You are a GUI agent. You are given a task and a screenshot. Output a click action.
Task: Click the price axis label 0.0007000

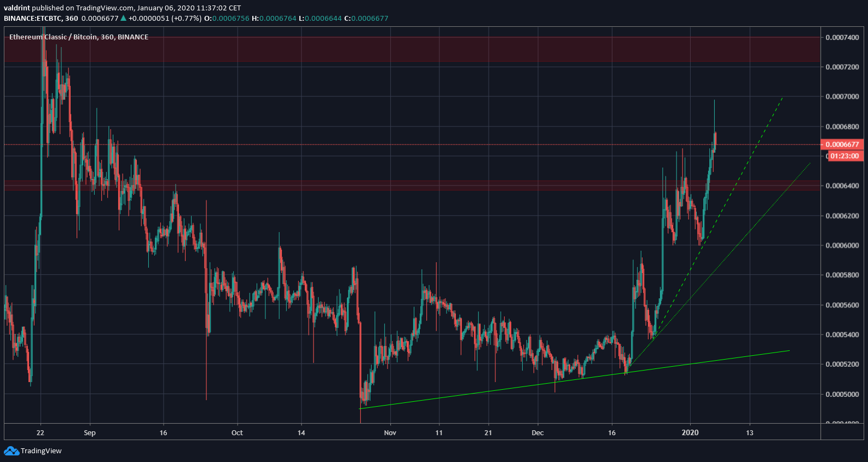(842, 96)
